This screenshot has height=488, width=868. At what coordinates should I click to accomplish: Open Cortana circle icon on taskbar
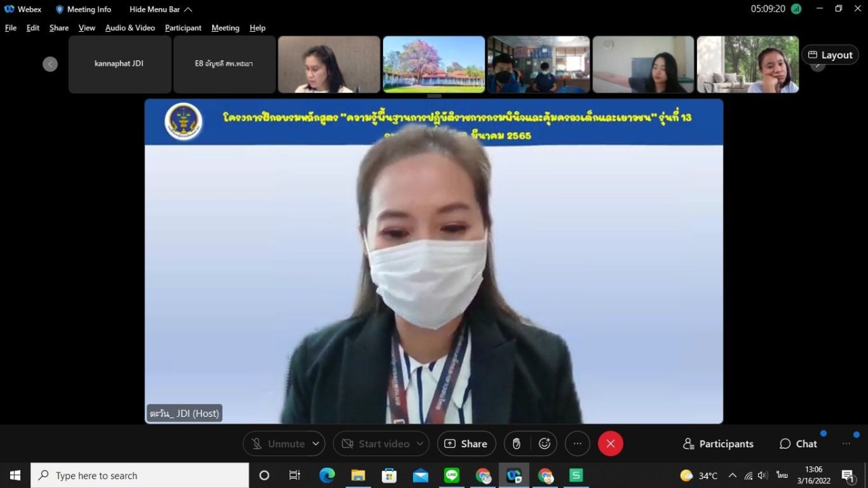click(264, 476)
